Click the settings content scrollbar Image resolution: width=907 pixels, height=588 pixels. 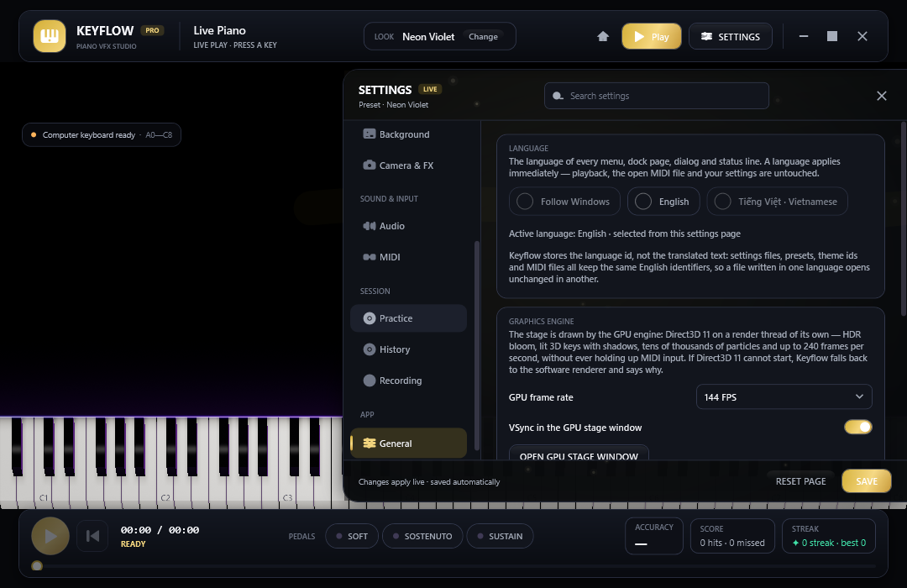coord(904,220)
